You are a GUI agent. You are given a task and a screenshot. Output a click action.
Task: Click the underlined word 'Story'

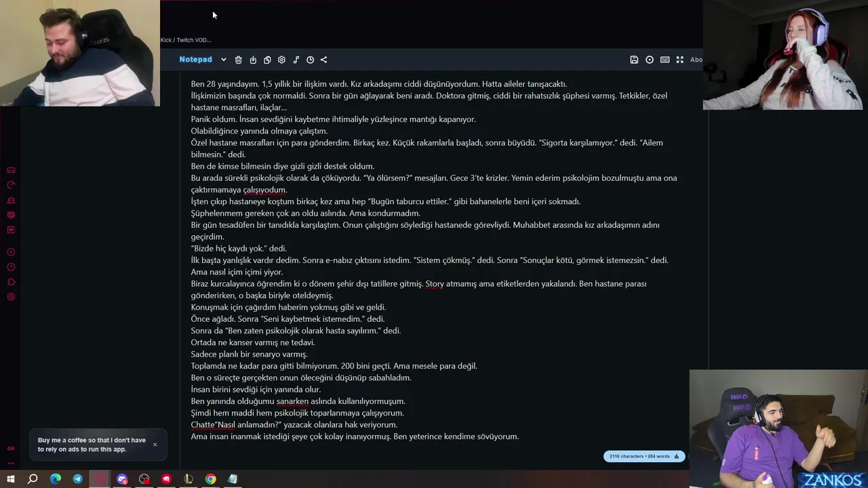(x=435, y=284)
